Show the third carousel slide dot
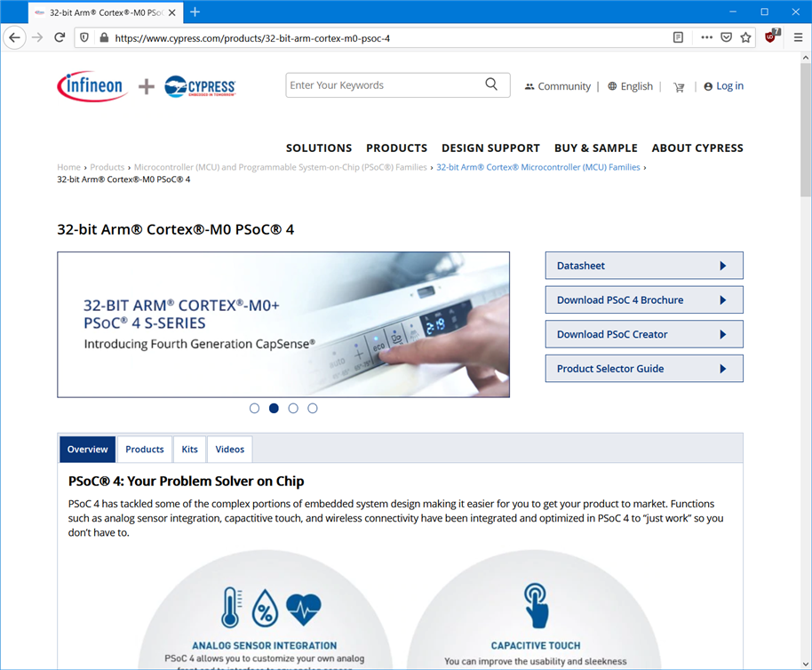Viewport: 812px width, 670px height. pyautogui.click(x=293, y=409)
